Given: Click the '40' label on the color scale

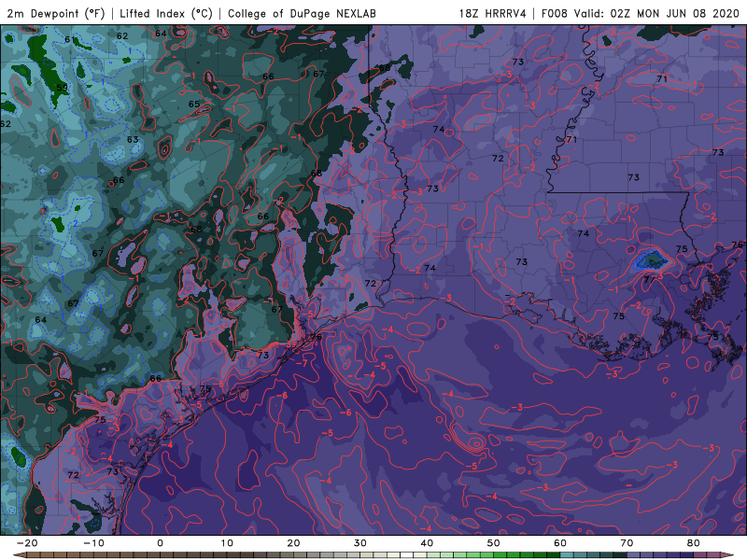Looking at the screenshot, I should [427, 543].
